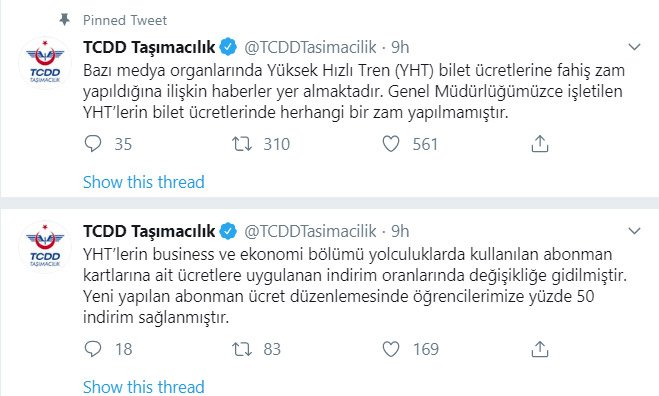
Task: Open @TCDDTasimacilik handle in pinned tweet
Action: click(x=310, y=47)
